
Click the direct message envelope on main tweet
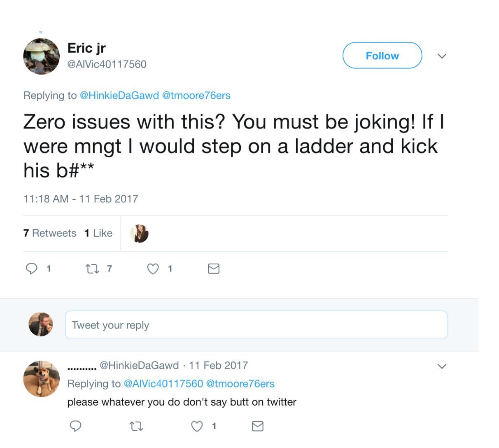pyautogui.click(x=213, y=269)
